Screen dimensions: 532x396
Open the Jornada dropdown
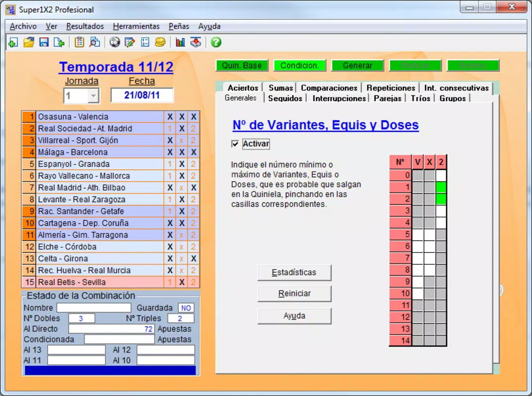[94, 96]
